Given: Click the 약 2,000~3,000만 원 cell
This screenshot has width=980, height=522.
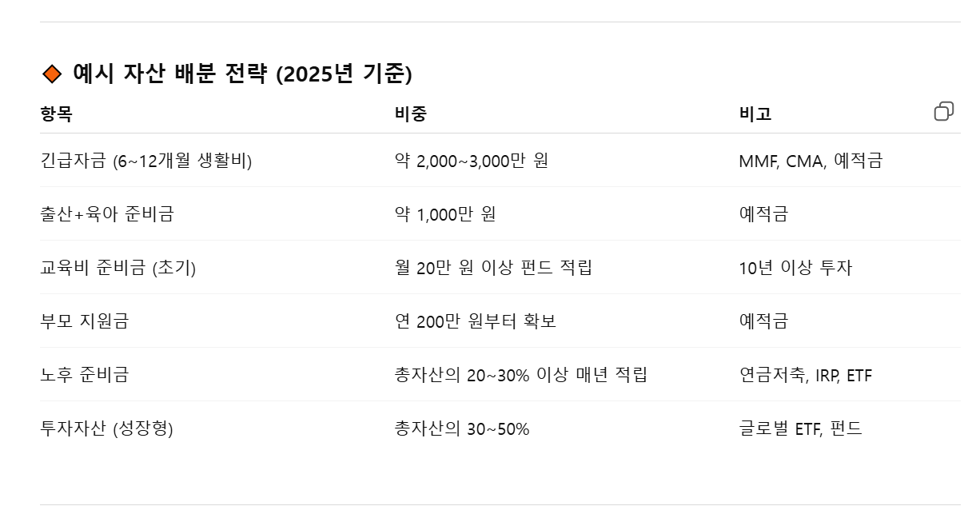Looking at the screenshot, I should pyautogui.click(x=472, y=161).
